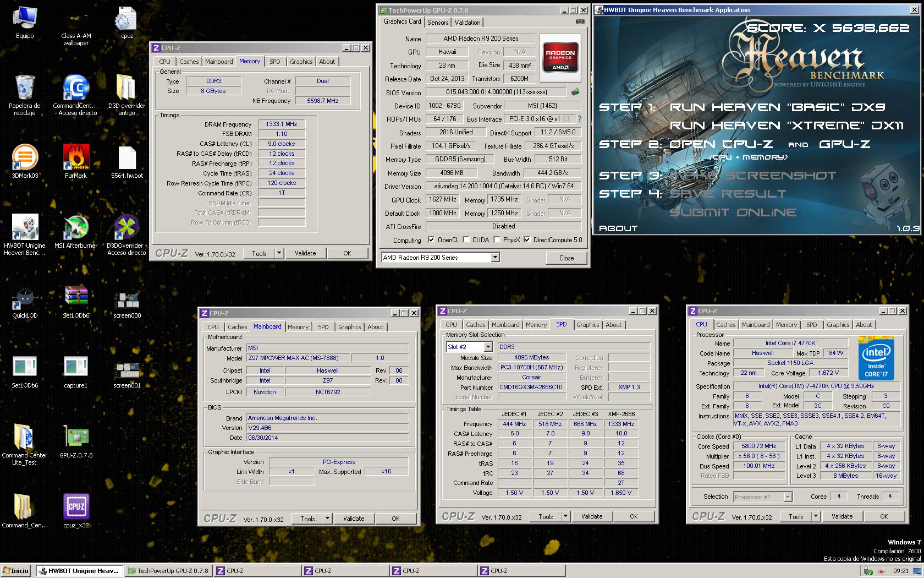
Task: Open Tools dropdown arrow in CPU-Z SPD window
Action: [x=565, y=516]
